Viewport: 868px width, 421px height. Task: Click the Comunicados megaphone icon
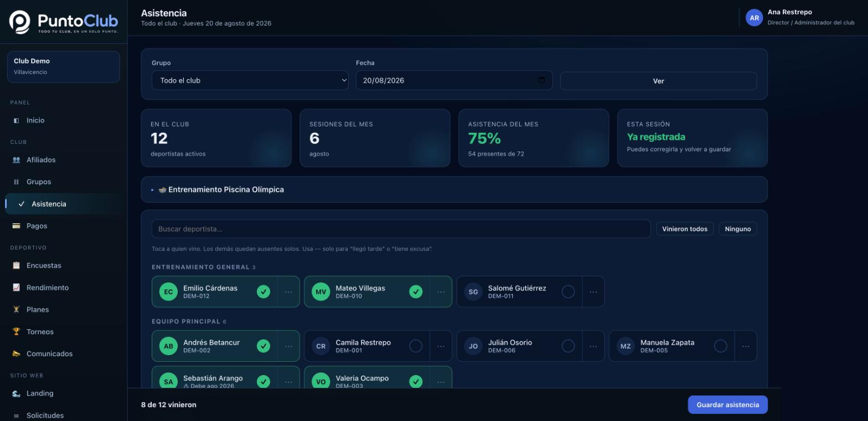click(x=16, y=354)
